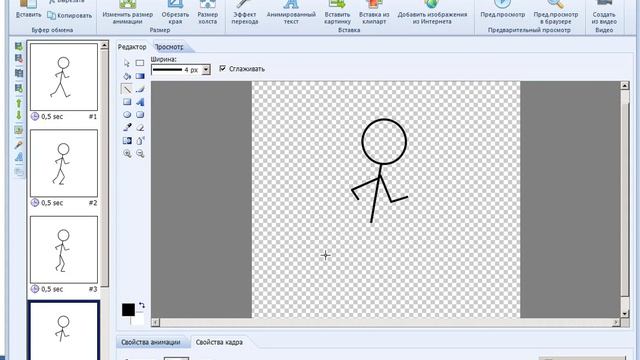Viewport: 640px width, 360px height.
Task: Move frame down with green arrow
Action: [x=18, y=116]
